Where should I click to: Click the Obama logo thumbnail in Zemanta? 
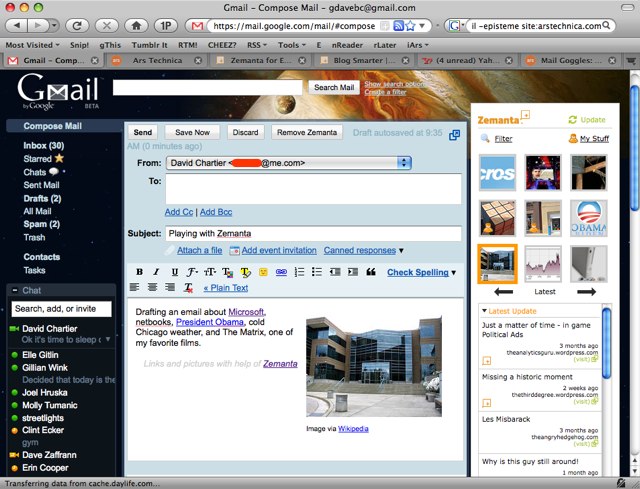[x=589, y=218]
